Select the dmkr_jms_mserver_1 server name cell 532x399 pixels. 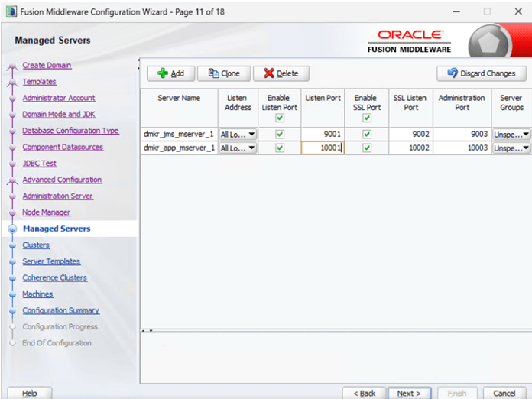pos(179,135)
